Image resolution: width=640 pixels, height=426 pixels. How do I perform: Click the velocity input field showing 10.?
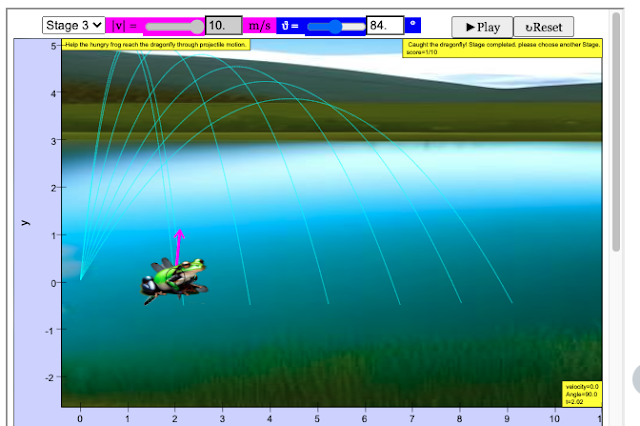pyautogui.click(x=224, y=25)
